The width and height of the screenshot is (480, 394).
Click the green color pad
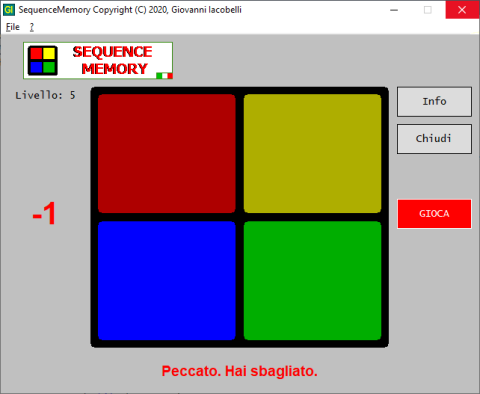[x=312, y=281]
